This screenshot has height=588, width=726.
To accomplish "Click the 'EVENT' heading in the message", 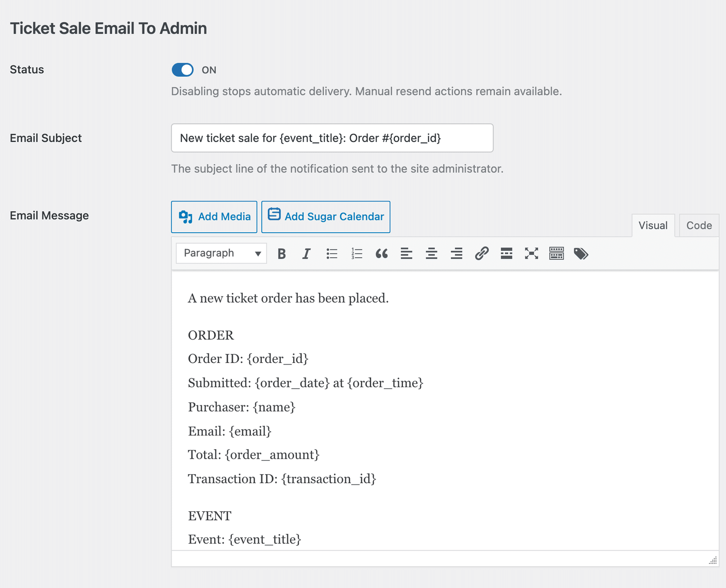I will click(210, 516).
